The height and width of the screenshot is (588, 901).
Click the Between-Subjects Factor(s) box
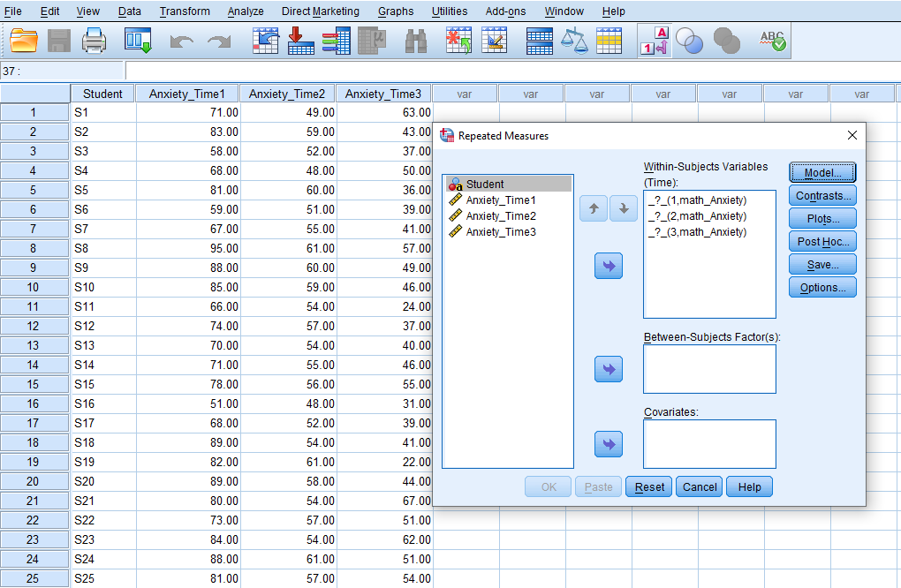click(x=709, y=369)
